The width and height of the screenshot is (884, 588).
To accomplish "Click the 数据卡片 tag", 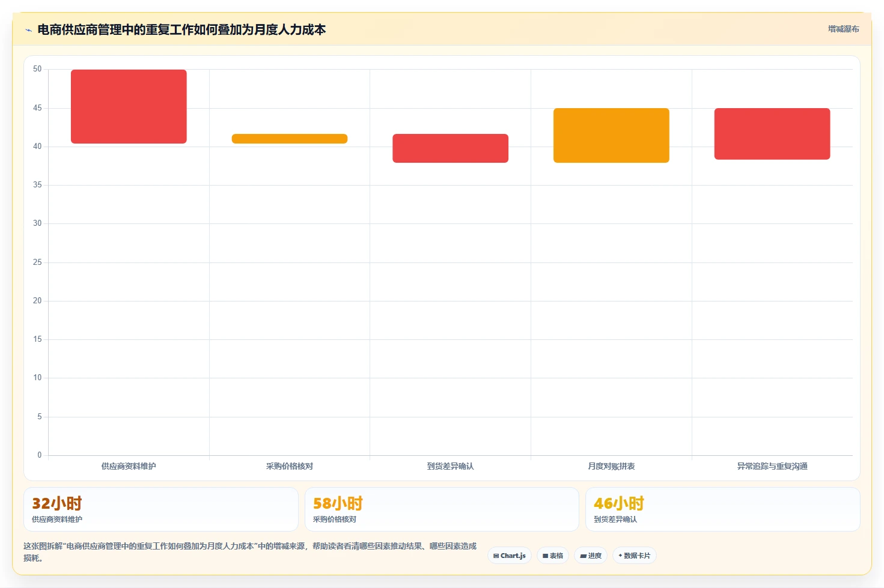I will [635, 556].
